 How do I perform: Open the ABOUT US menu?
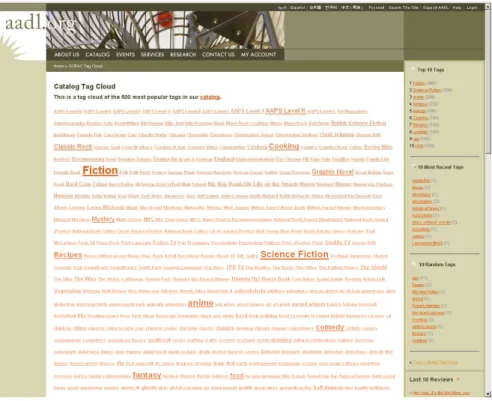coord(67,55)
